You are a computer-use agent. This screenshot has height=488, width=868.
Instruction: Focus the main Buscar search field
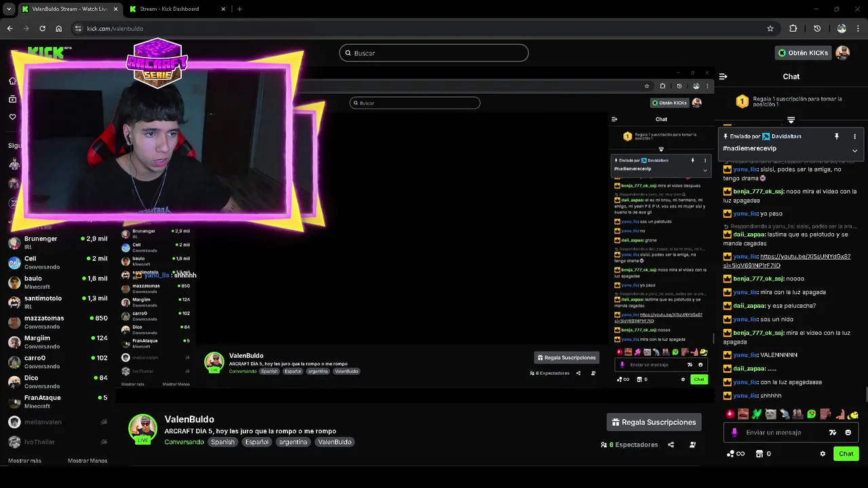point(434,53)
